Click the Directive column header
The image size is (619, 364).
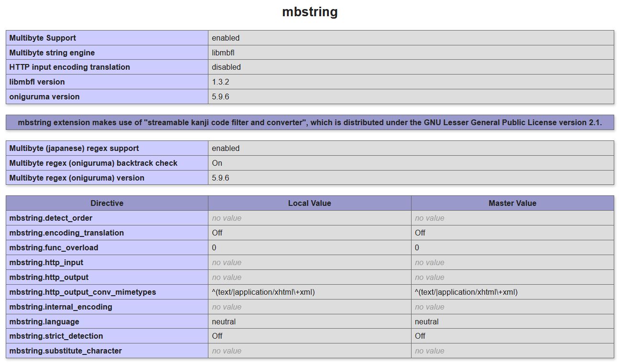tap(107, 203)
